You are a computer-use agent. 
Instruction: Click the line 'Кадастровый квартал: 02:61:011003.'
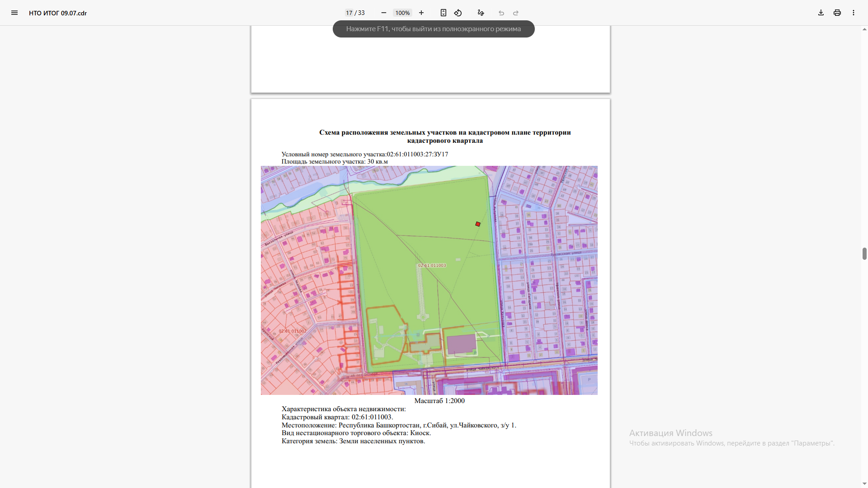337,417
